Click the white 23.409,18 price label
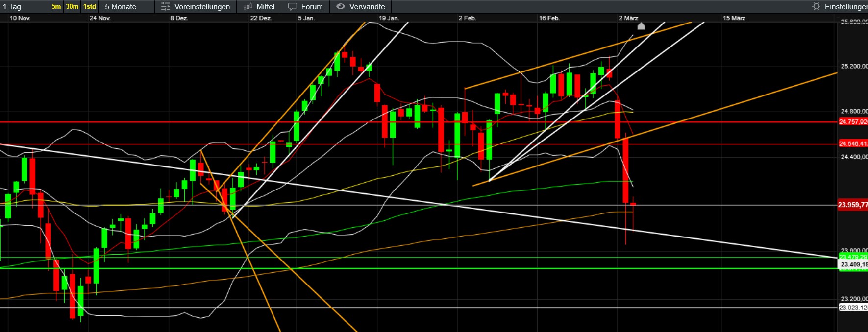The height and width of the screenshot is (332, 868). [853, 264]
